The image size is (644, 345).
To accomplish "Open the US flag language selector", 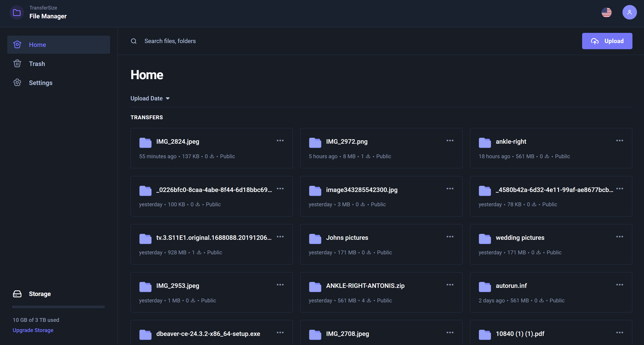I will pos(607,12).
